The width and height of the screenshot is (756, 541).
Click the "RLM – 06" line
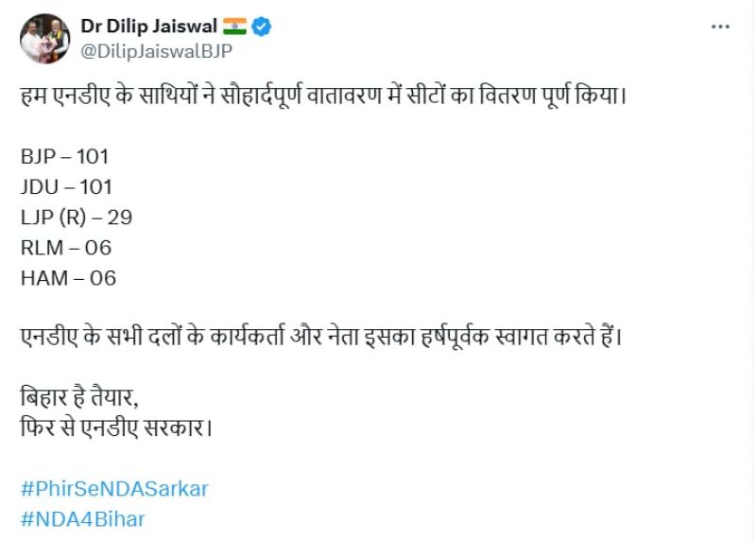coord(65,247)
